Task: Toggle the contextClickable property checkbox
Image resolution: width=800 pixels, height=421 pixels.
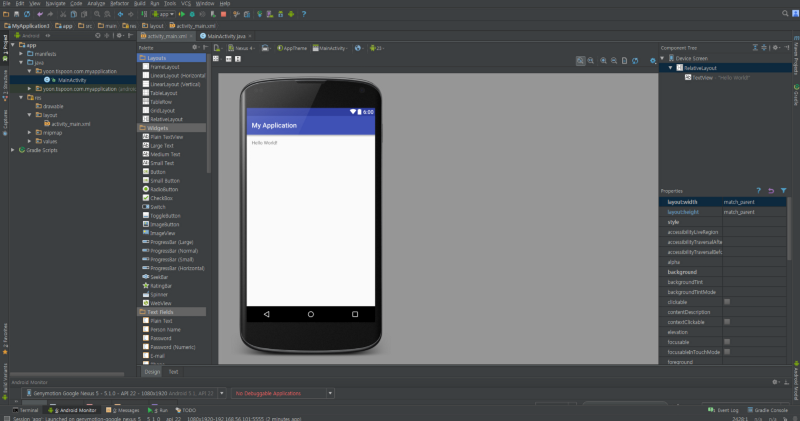Action: 727,322
